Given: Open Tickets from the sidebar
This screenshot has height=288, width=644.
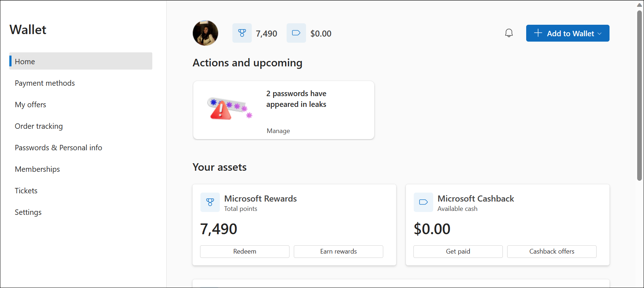Looking at the screenshot, I should (x=26, y=191).
